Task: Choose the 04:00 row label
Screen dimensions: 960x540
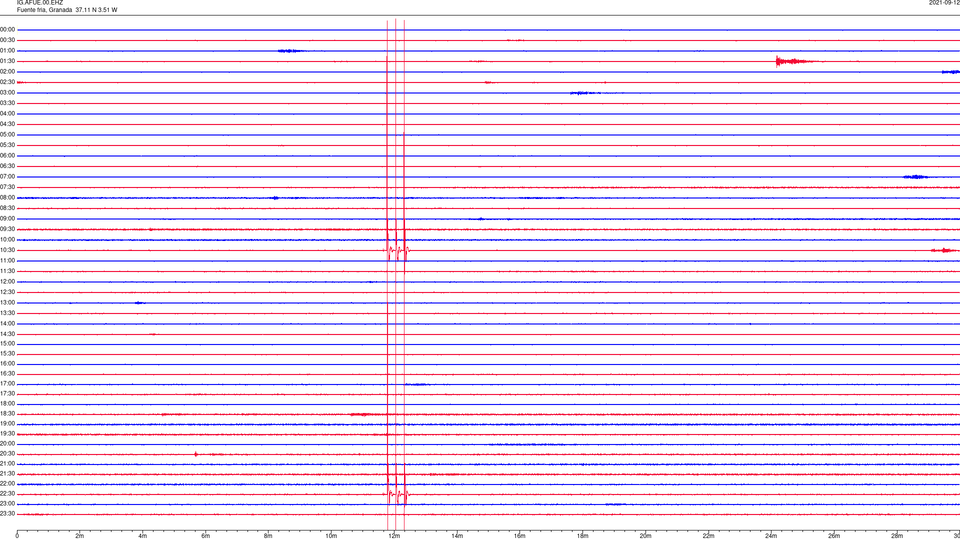Action: [x=8, y=113]
